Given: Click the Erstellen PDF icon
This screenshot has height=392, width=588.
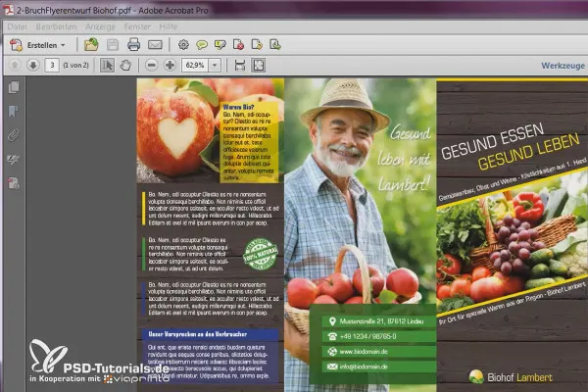Looking at the screenshot, I should pos(16,45).
